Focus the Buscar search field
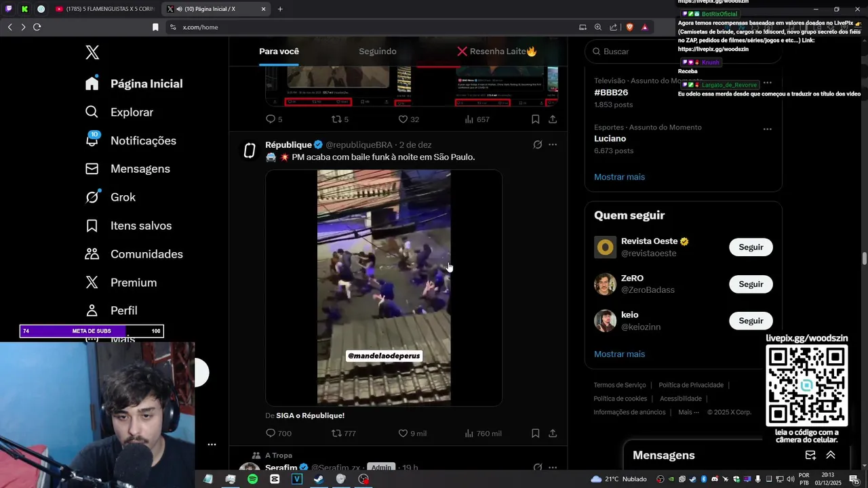 coord(683,52)
